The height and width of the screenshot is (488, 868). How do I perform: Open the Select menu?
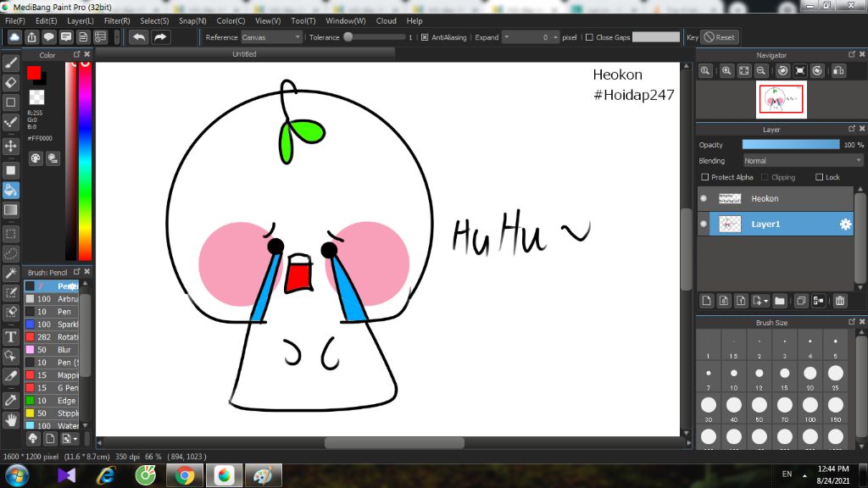(154, 20)
